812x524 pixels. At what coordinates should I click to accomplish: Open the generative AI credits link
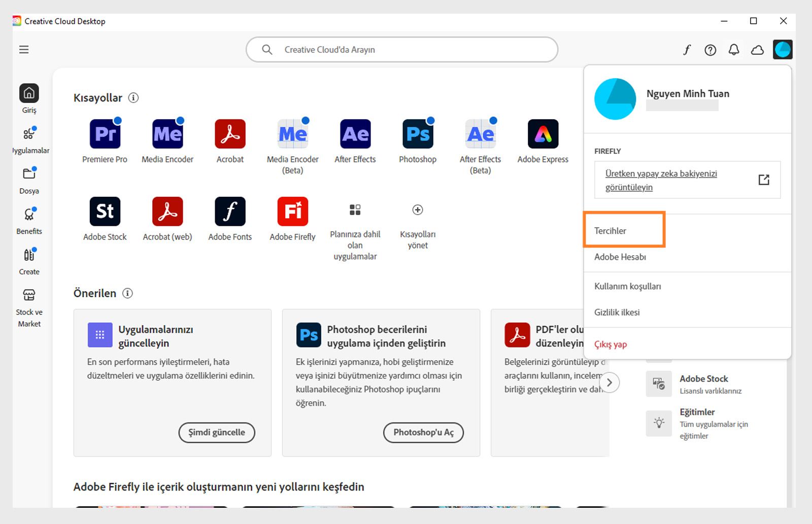[x=661, y=180]
